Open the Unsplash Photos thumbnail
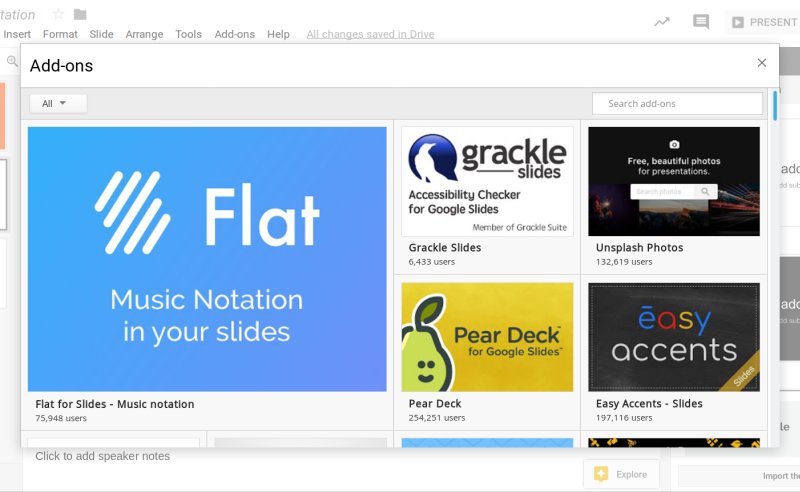The height and width of the screenshot is (492, 800). (673, 182)
